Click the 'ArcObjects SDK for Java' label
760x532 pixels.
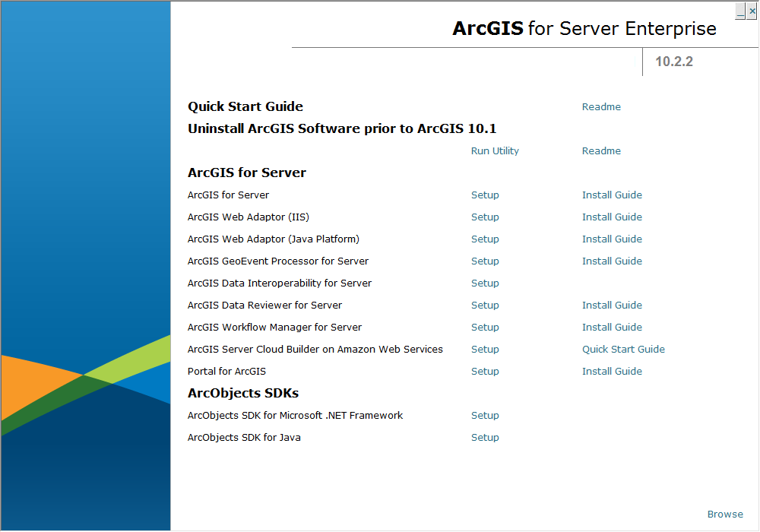click(244, 438)
